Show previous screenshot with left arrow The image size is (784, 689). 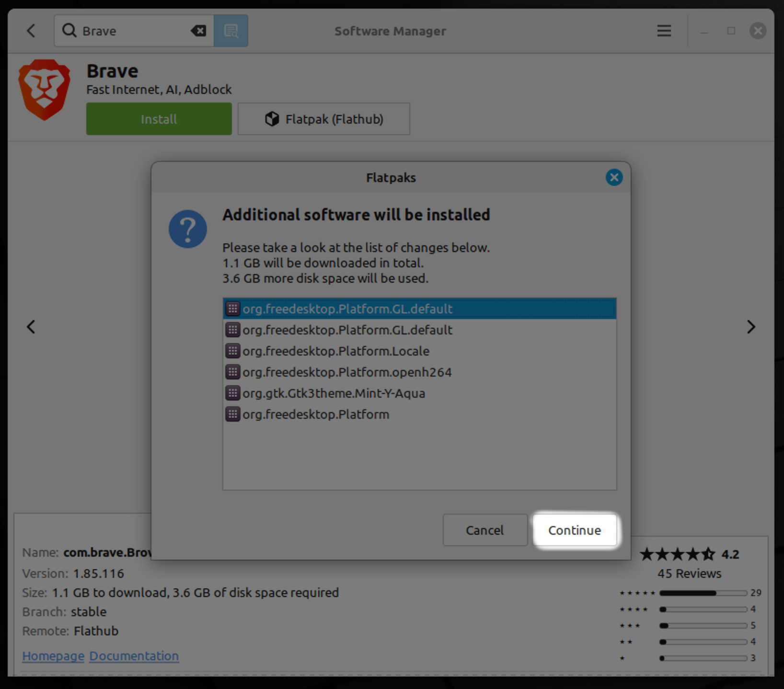[31, 327]
